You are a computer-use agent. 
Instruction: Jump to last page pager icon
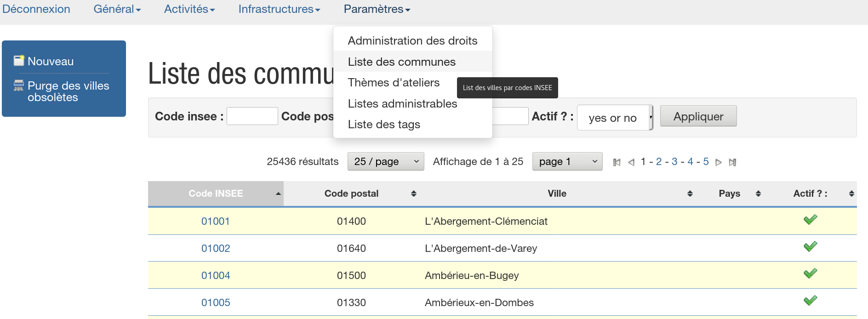[x=733, y=162]
